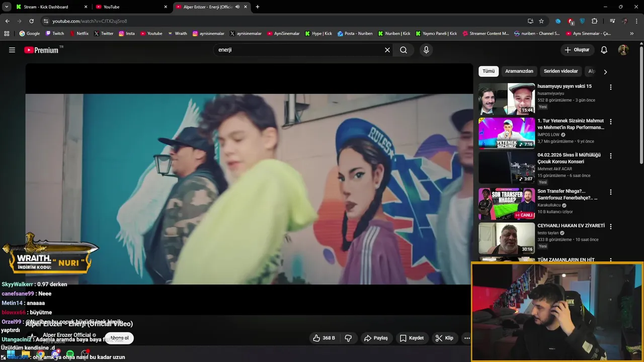Open a new browser tab
Viewport: 644px width, 362px height.
(258, 7)
